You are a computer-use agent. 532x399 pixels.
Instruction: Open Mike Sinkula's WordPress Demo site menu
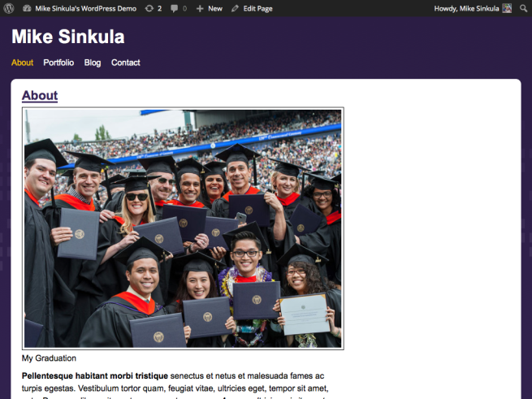coord(86,8)
